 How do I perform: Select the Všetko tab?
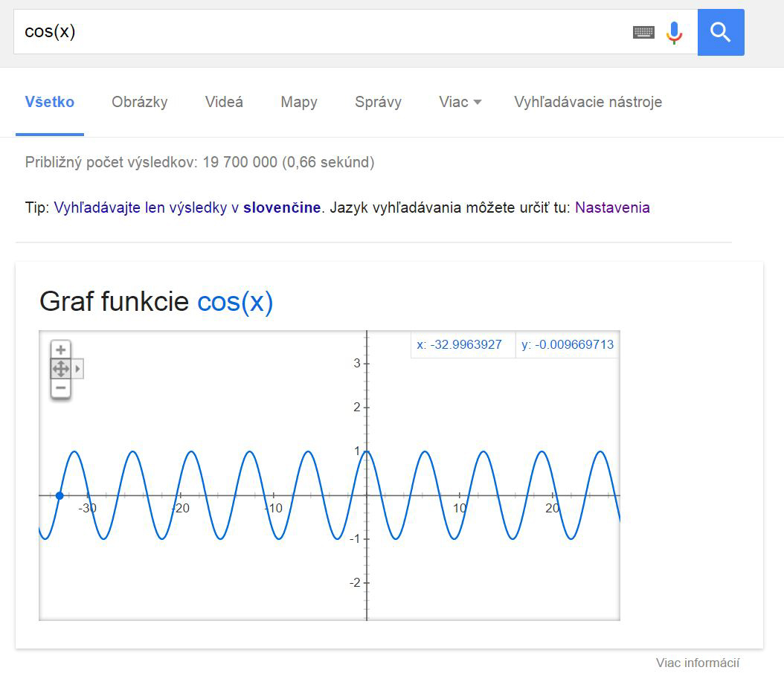tap(50, 102)
